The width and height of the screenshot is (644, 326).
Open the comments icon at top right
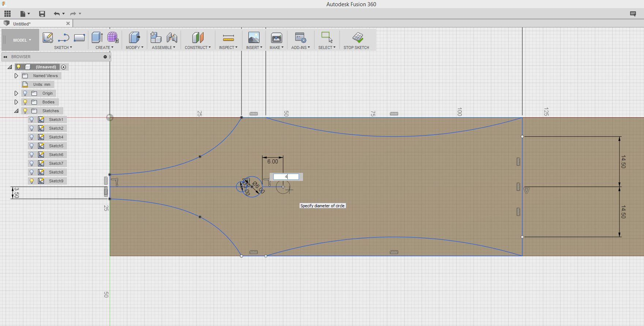pos(633,14)
